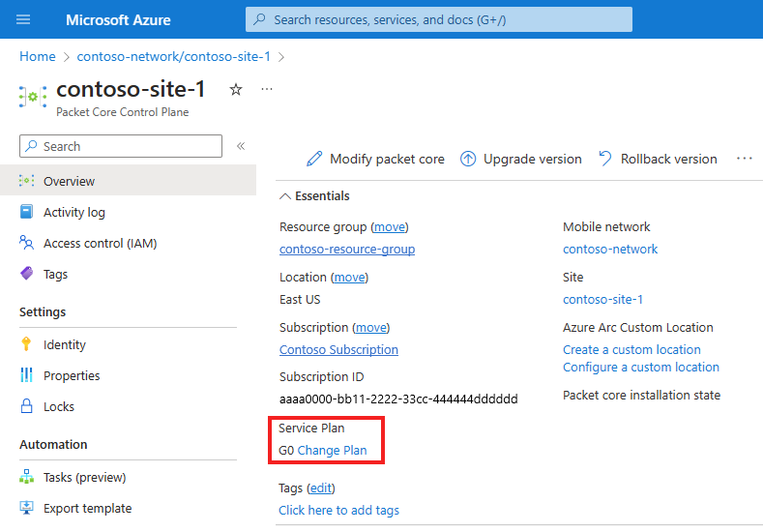Click the magnifier icon in global search
This screenshot has width=763, height=532.
(x=260, y=19)
